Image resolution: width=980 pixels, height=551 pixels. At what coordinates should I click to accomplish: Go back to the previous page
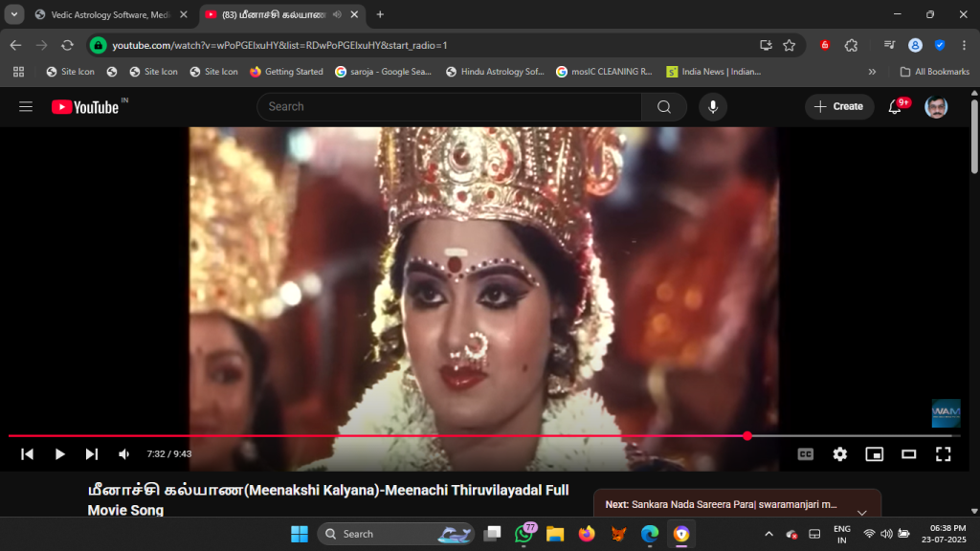pyautogui.click(x=15, y=45)
